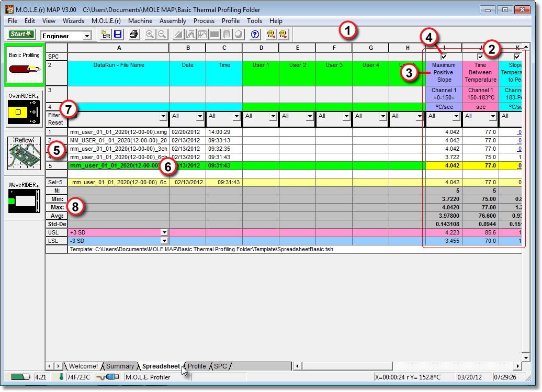Click the M.O.L.E. connector icon in status bar
The width and height of the screenshot is (542, 392).
(108, 377)
